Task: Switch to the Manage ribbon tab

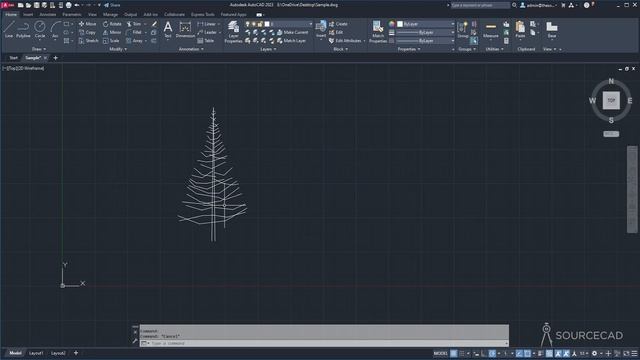Action: click(x=110, y=14)
